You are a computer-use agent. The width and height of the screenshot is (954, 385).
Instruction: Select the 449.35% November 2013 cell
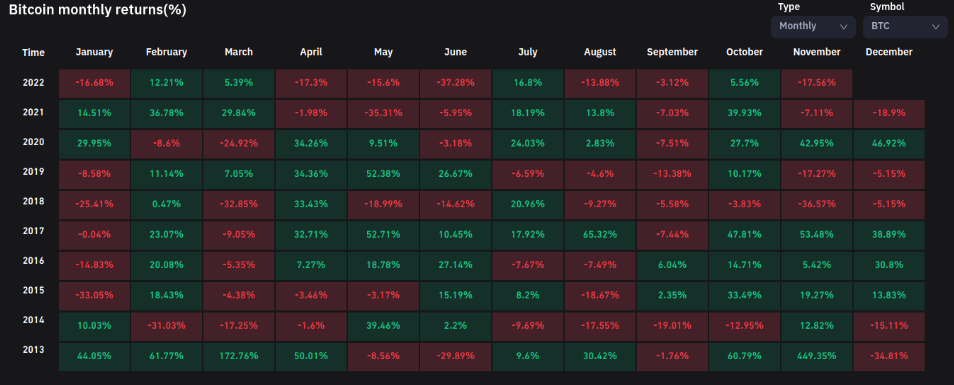click(x=817, y=357)
